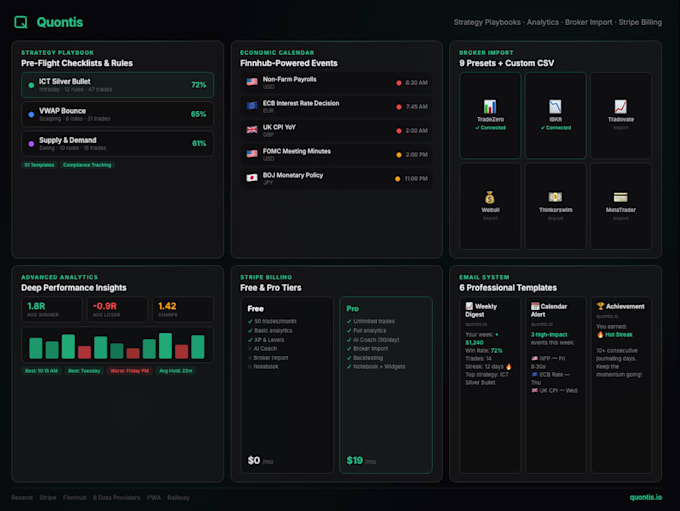This screenshot has height=511, width=680.
Task: Open the Non-Farm Payrolls event
Action: (x=337, y=82)
